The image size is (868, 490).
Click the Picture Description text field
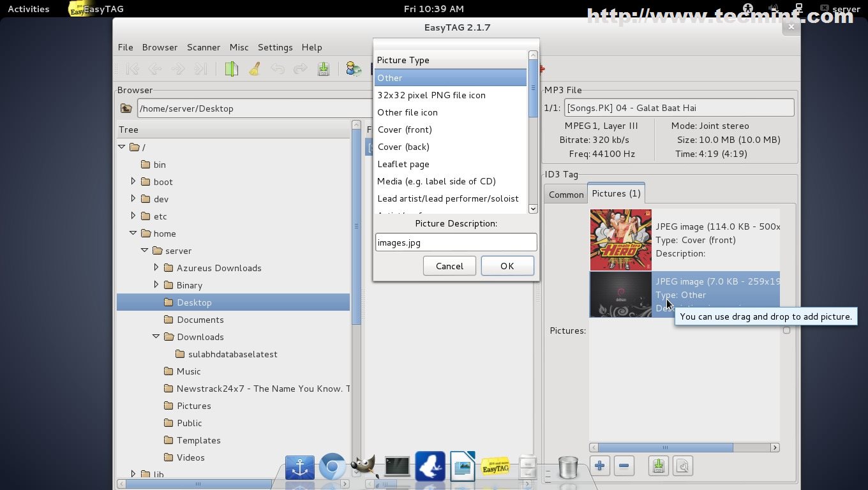coord(456,242)
